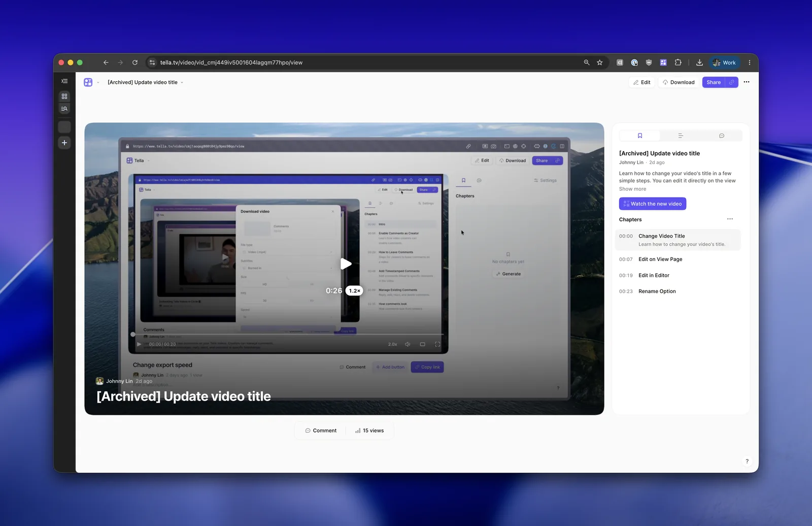
Task: Open Chrome's three-dot menu
Action: coord(750,62)
